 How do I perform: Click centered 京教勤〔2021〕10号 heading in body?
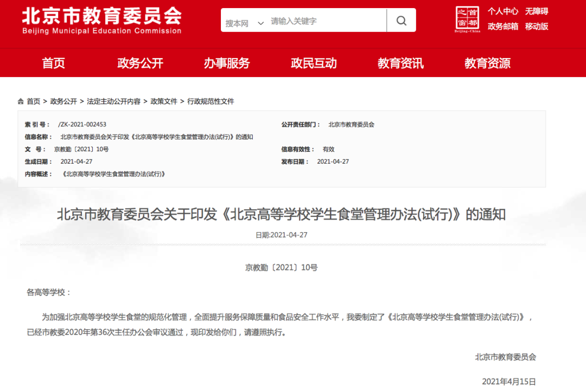[282, 267]
